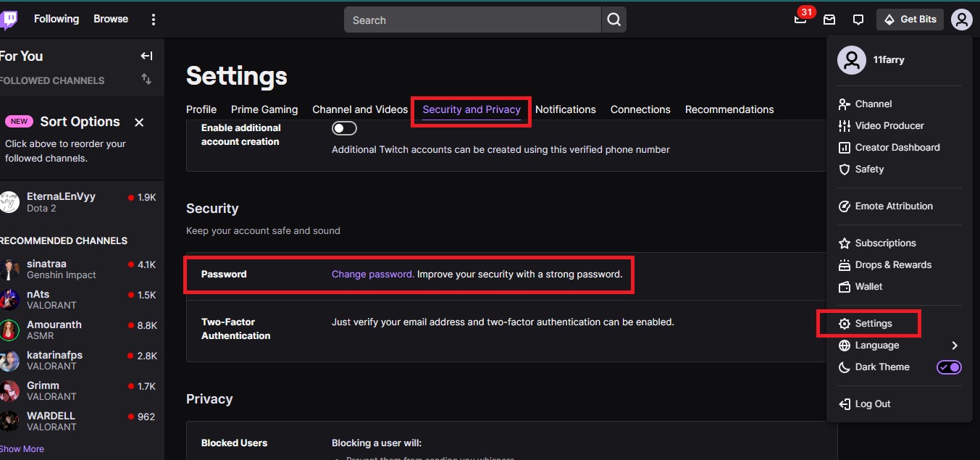
Task: Open the inbox notifications icon
Action: (x=829, y=20)
